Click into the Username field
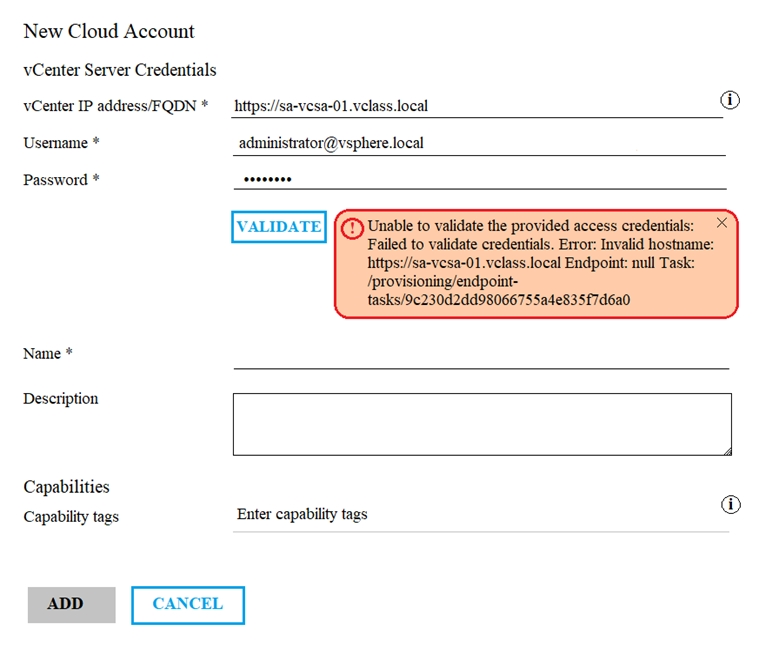 point(478,143)
